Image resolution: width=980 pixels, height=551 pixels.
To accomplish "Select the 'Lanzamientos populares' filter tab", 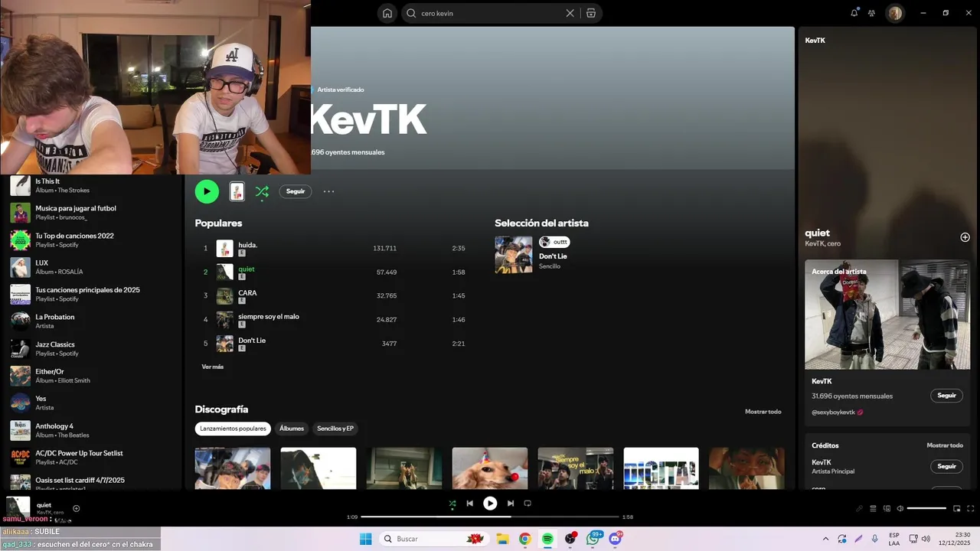I will (x=234, y=429).
